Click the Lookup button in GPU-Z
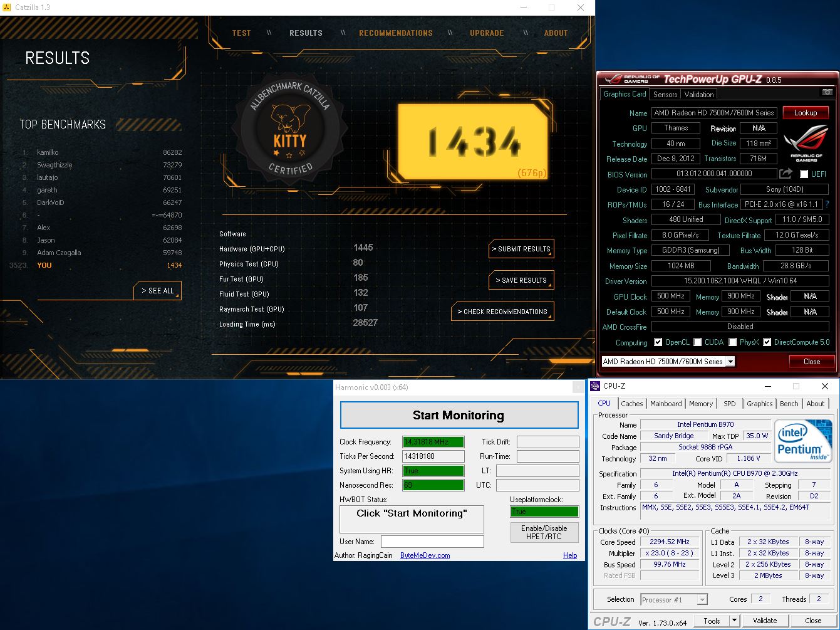Viewport: 840px width, 630px height. tap(806, 113)
